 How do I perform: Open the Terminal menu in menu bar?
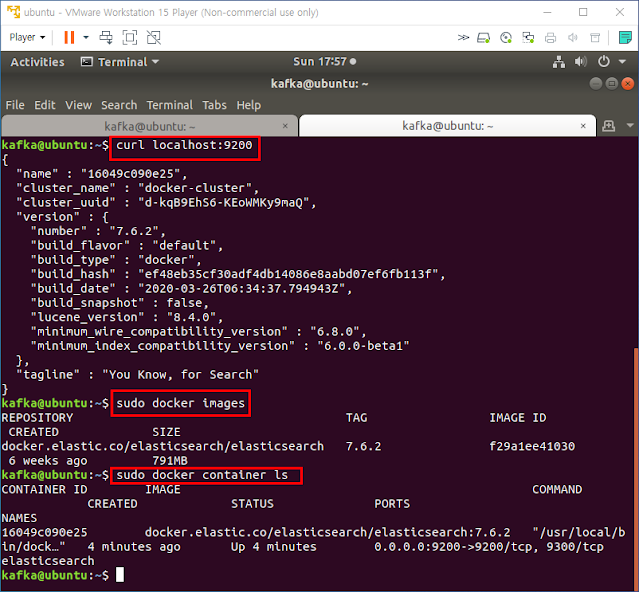click(170, 105)
